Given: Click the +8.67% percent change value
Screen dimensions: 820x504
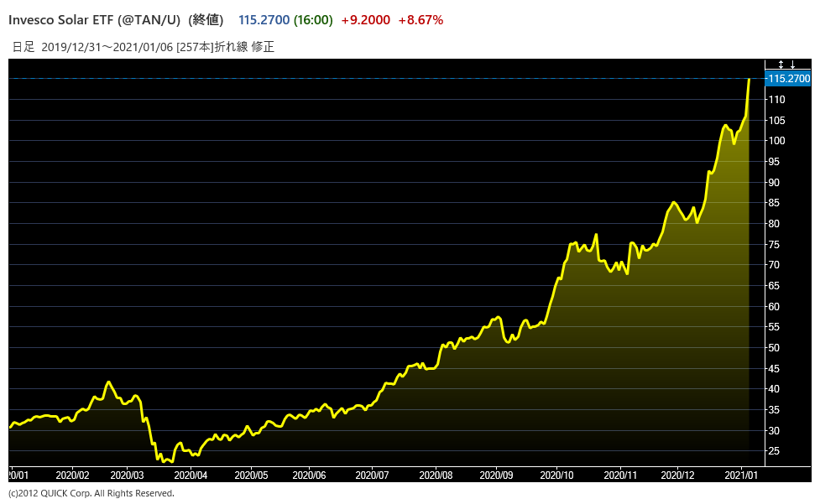Looking at the screenshot, I should click(420, 19).
